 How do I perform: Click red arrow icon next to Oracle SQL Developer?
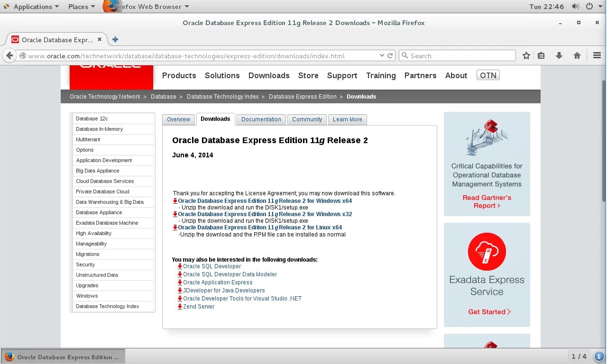click(180, 266)
